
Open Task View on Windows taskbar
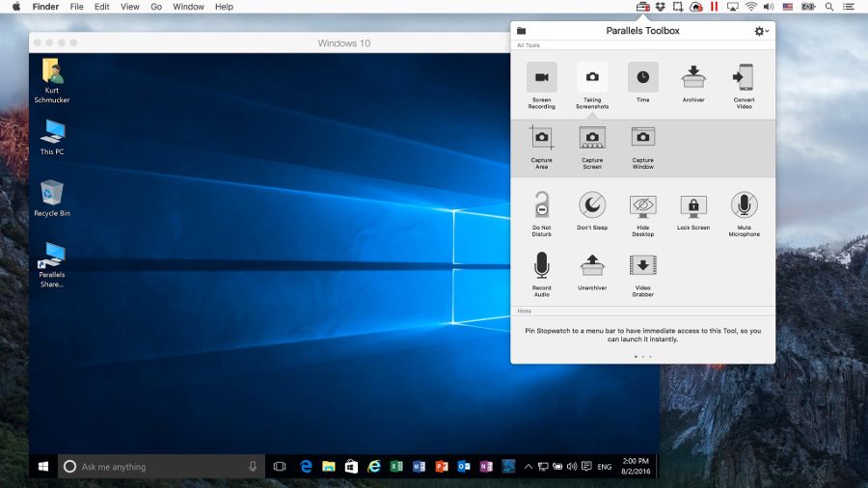pos(280,467)
